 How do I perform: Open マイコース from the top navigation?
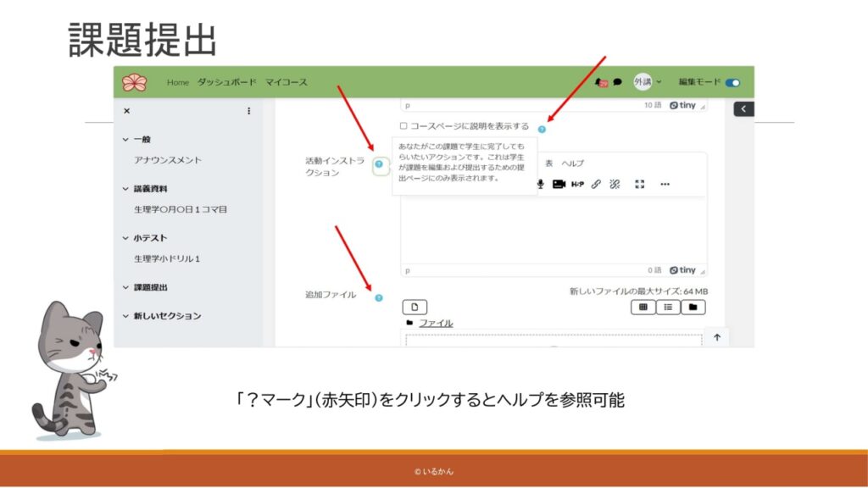click(x=286, y=82)
